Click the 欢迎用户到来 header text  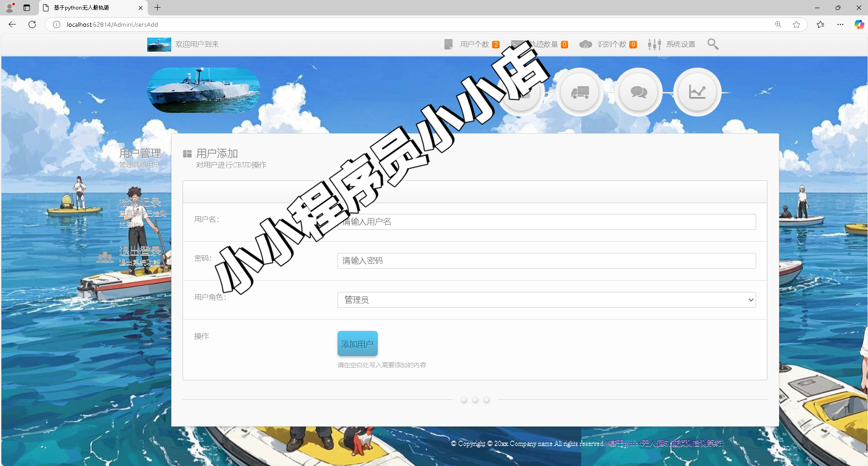[x=197, y=44]
